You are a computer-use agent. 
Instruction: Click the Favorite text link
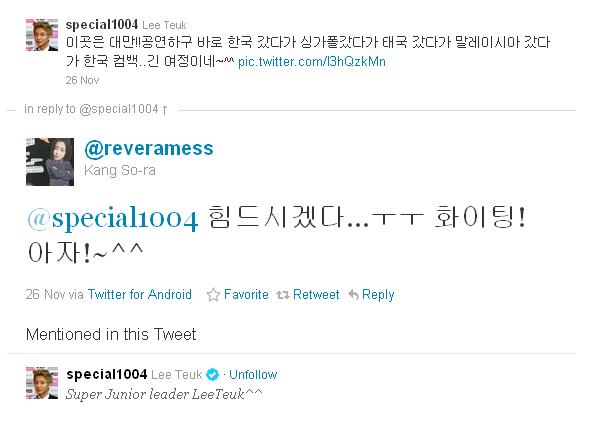pyautogui.click(x=246, y=294)
